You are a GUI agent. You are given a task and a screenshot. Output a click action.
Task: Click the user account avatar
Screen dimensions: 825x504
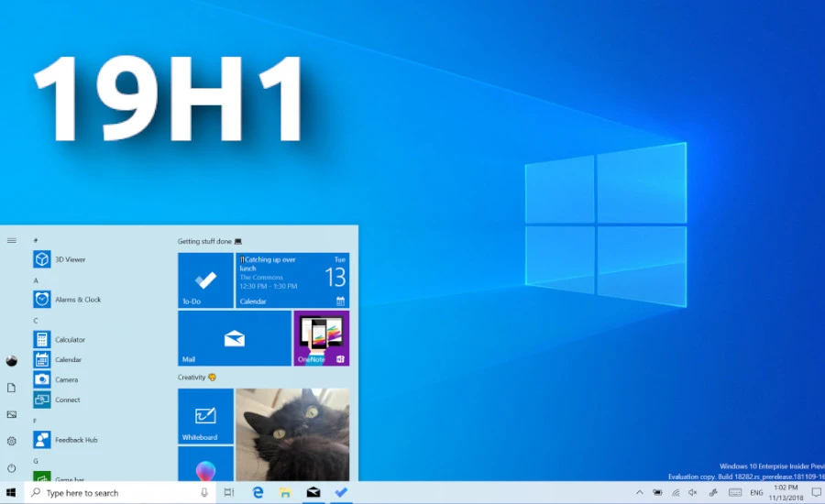12,361
